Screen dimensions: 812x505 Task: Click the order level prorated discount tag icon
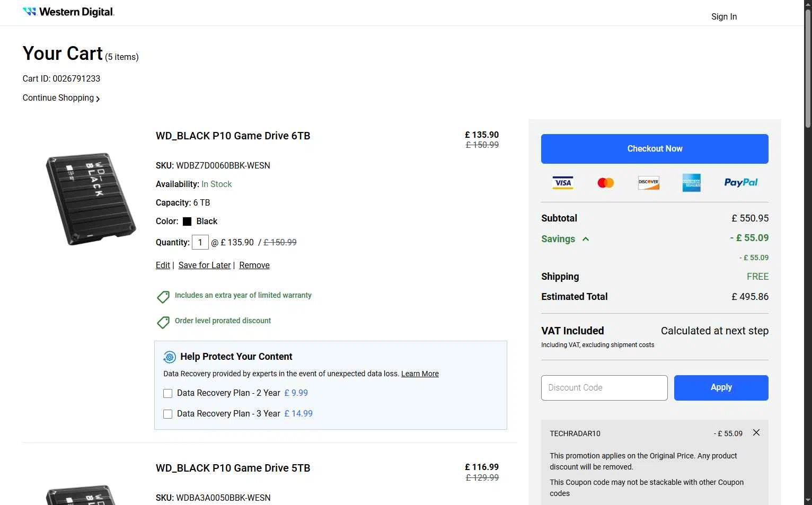[163, 322]
